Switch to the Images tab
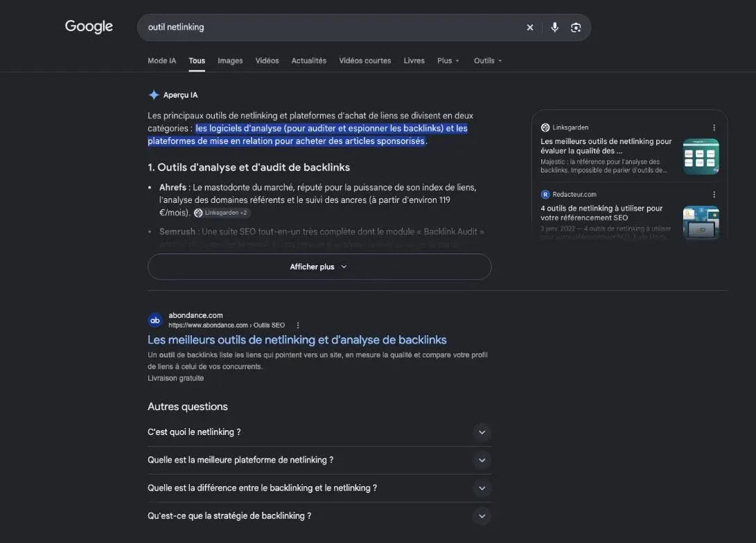Viewport: 756px width, 543px height. pyautogui.click(x=230, y=61)
